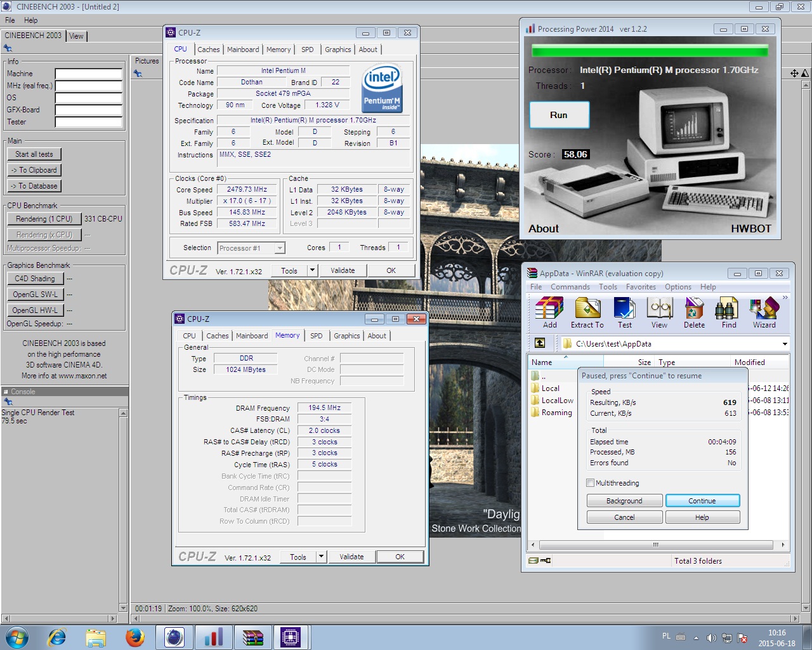This screenshot has height=650, width=812.
Task: Click the Cinebench console vertical scrollbar
Action: (x=124, y=510)
